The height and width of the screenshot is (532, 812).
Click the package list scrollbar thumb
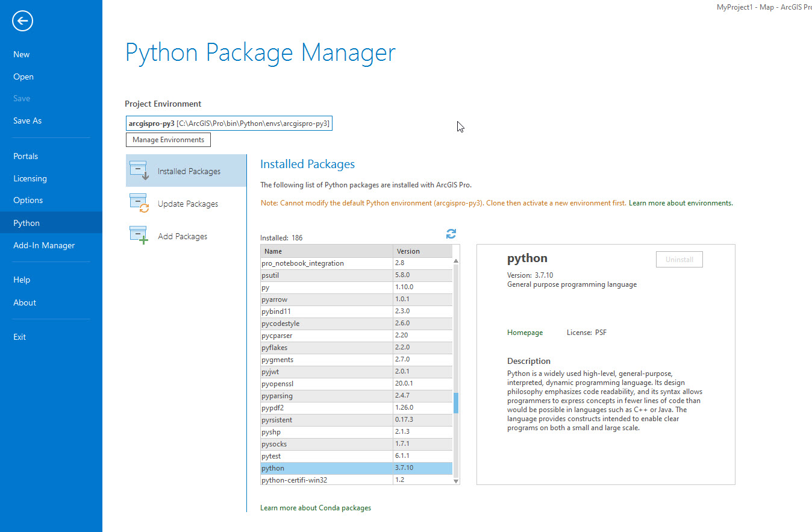coord(456,402)
